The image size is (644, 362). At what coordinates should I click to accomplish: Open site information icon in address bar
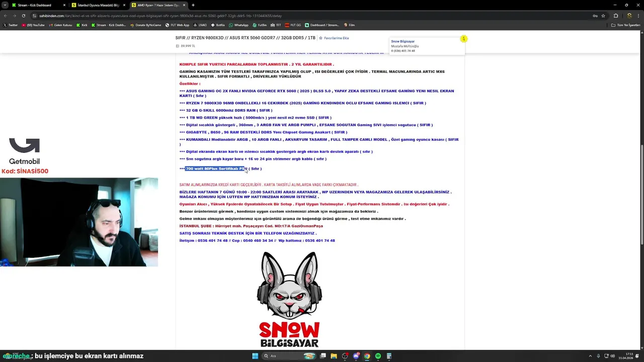[x=35, y=16]
